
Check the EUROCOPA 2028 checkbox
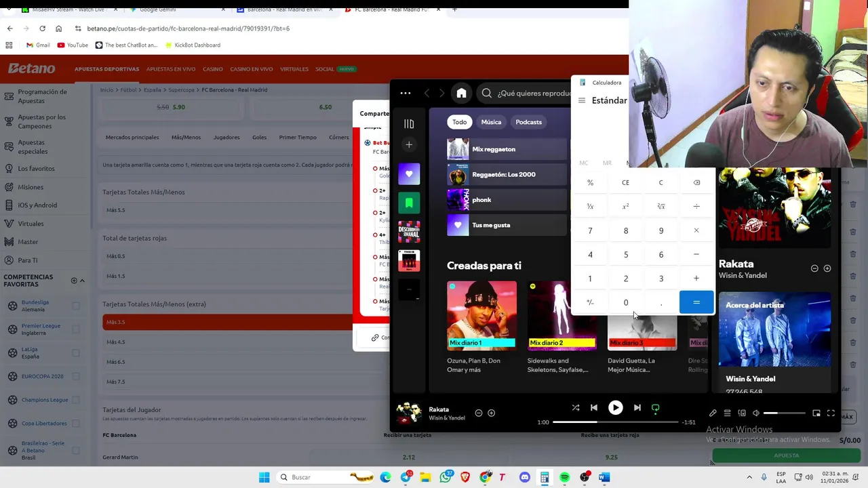[76, 376]
